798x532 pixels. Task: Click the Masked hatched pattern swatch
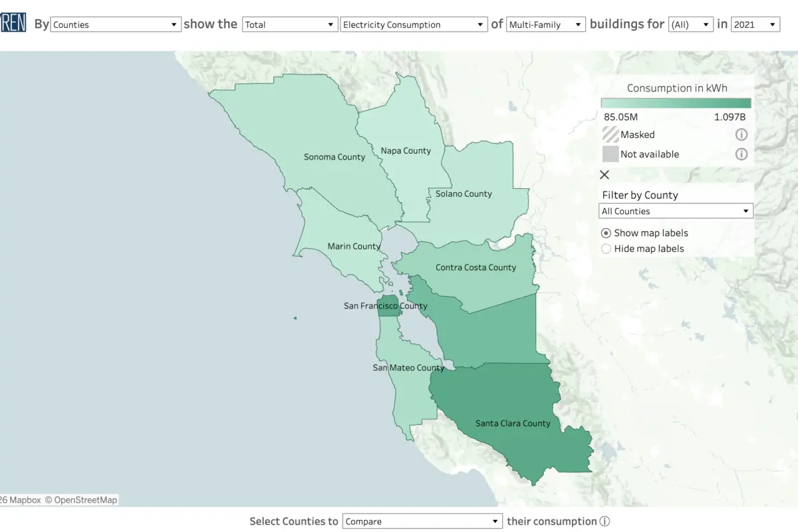click(x=610, y=134)
